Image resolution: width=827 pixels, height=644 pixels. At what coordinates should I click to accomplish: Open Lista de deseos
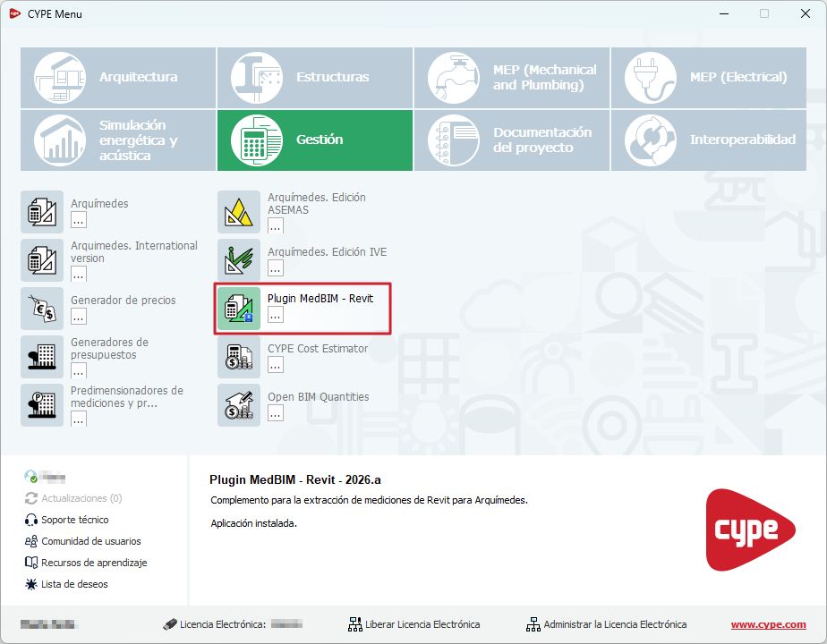click(74, 584)
